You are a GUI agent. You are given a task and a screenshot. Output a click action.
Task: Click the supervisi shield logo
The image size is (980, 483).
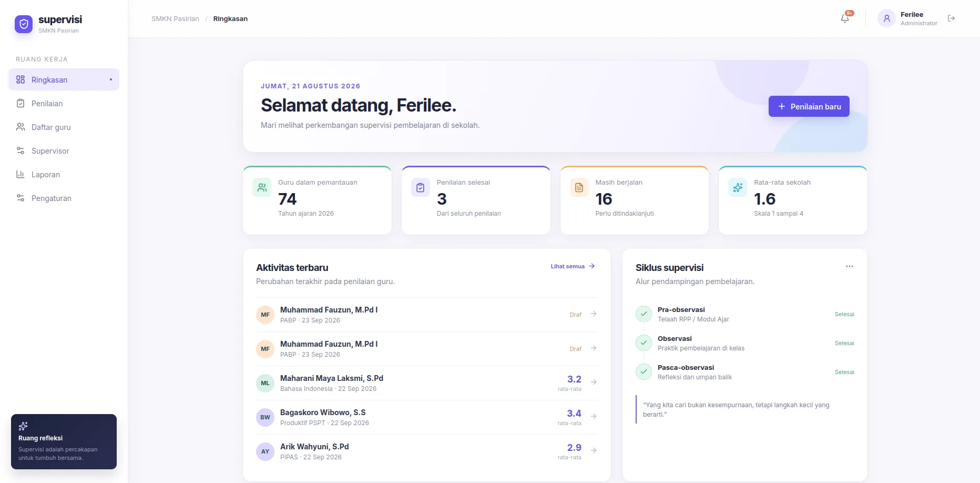(24, 24)
